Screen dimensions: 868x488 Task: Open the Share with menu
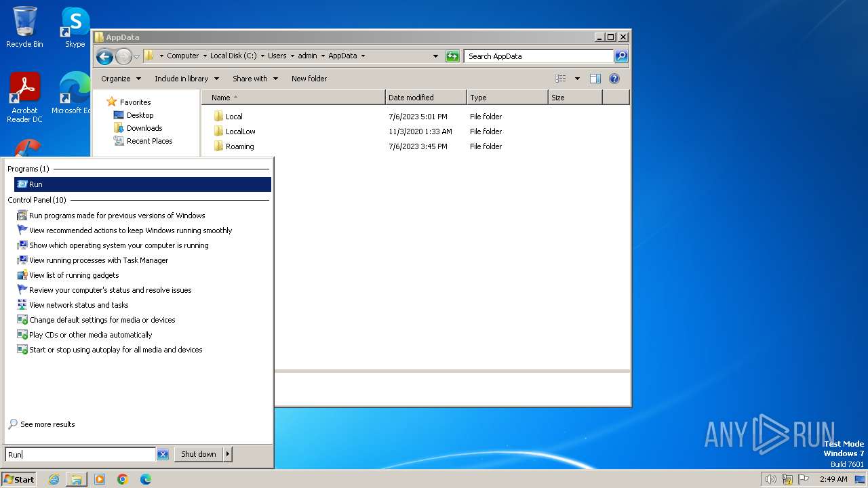[255, 79]
